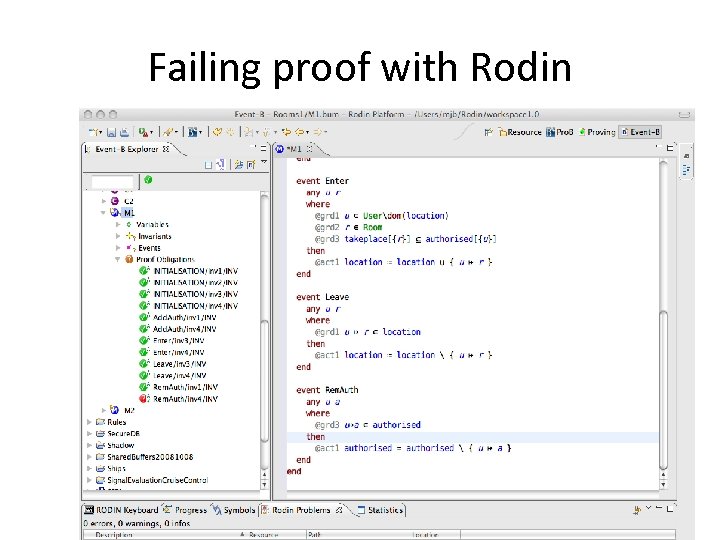Click the Print icon in the toolbar

[124, 132]
